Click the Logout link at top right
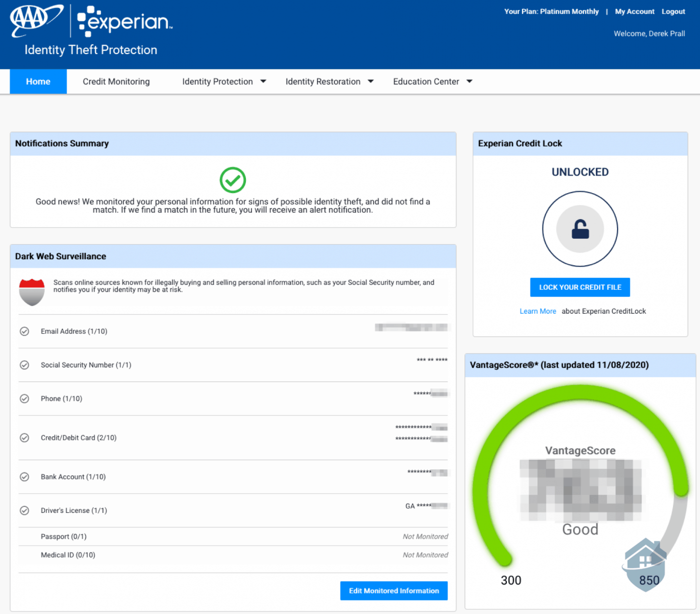Viewport: 700px width, 614px height. pos(673,12)
